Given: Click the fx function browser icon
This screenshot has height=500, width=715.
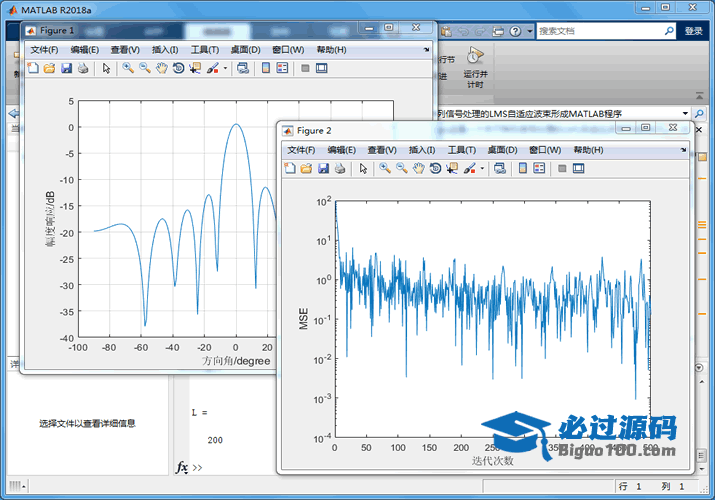Looking at the screenshot, I should (x=182, y=467).
